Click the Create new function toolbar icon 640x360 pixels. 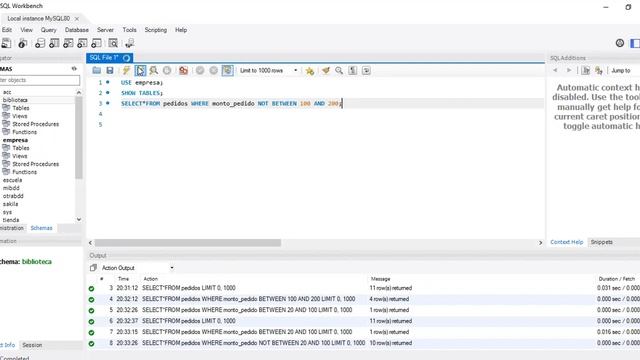click(x=96, y=43)
